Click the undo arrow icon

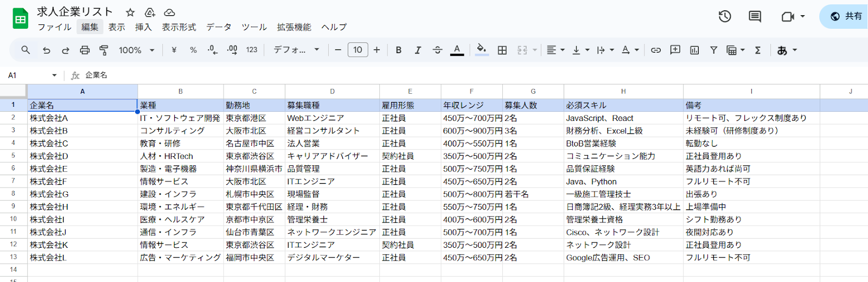47,50
